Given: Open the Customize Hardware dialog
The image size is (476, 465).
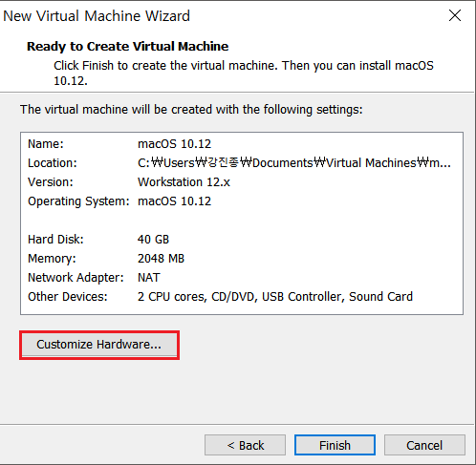Looking at the screenshot, I should 99,345.
